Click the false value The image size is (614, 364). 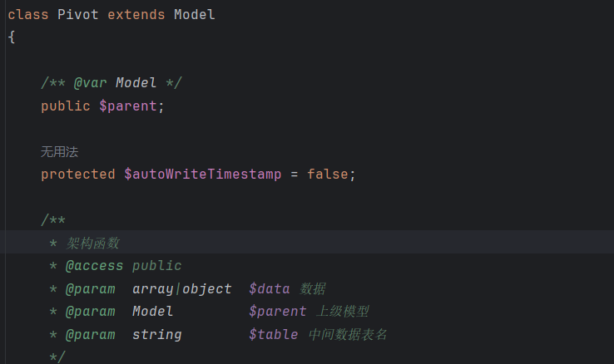(327, 174)
